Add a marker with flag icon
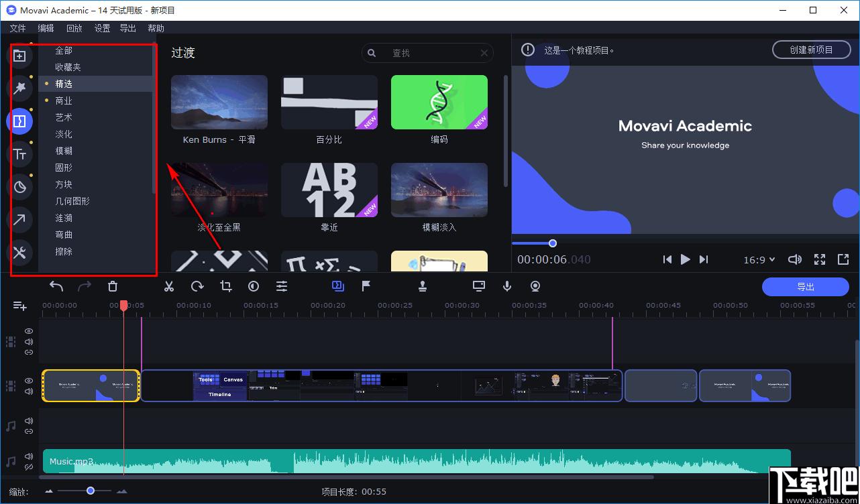Screen dimensions: 860x504 (x=366, y=286)
